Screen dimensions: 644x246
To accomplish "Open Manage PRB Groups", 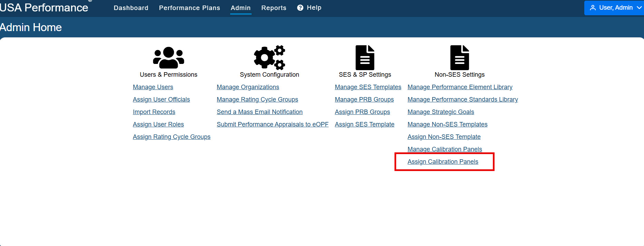I will [364, 100].
